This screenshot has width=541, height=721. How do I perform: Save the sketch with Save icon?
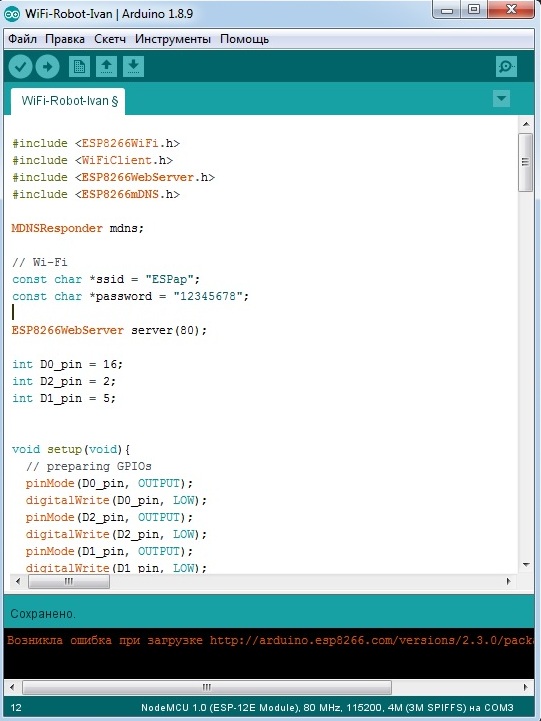click(x=133, y=67)
